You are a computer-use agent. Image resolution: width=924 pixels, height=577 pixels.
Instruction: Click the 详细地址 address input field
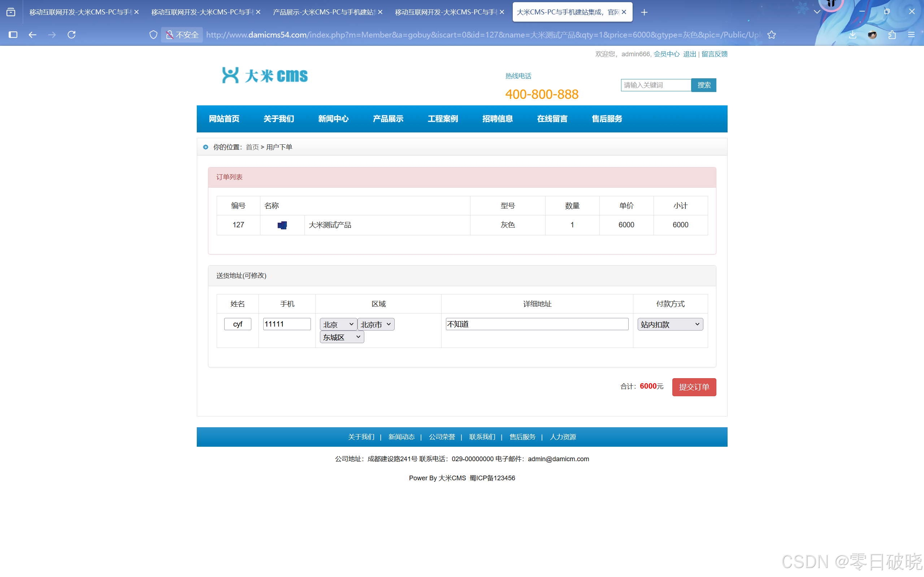click(537, 324)
